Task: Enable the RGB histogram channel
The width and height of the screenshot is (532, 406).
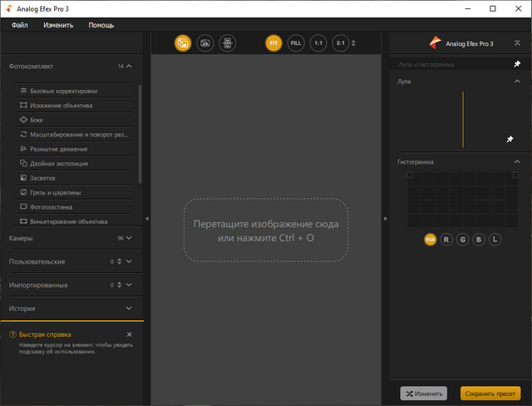Action: point(430,240)
